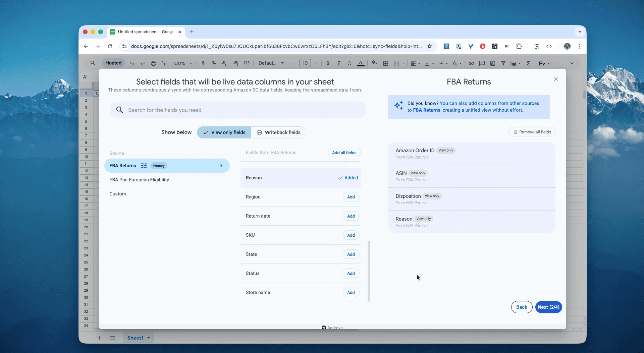Viewport: 644px width, 353px height.
Task: Add the Return date field
Action: click(x=351, y=216)
